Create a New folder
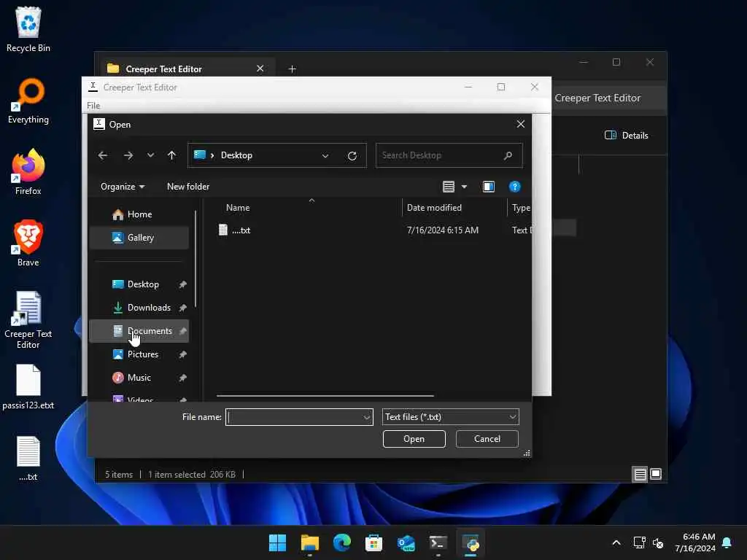The image size is (747, 560). tap(188, 187)
